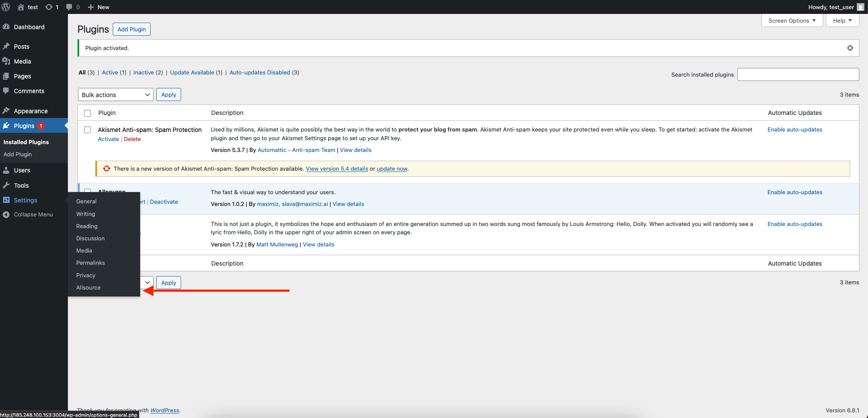Screen dimensions: 868x418
Task: Expand the Screen Options panel
Action: pos(792,20)
